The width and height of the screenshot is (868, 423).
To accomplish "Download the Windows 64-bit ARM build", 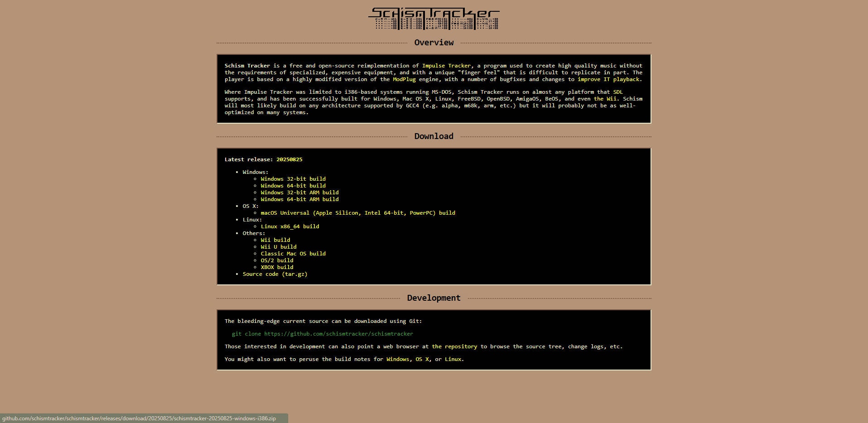I will (299, 199).
